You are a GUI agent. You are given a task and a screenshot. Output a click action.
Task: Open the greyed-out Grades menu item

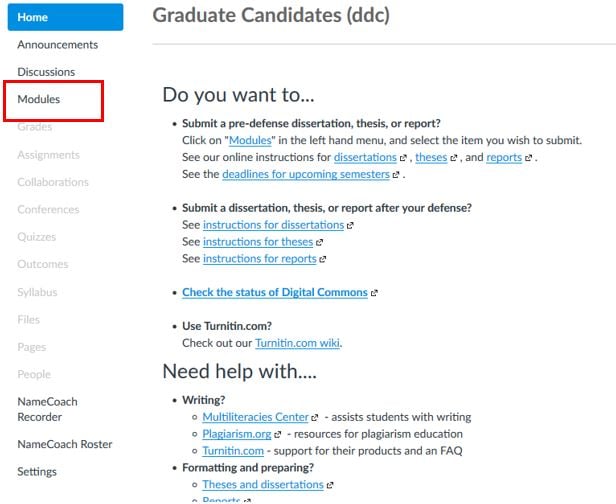(35, 127)
